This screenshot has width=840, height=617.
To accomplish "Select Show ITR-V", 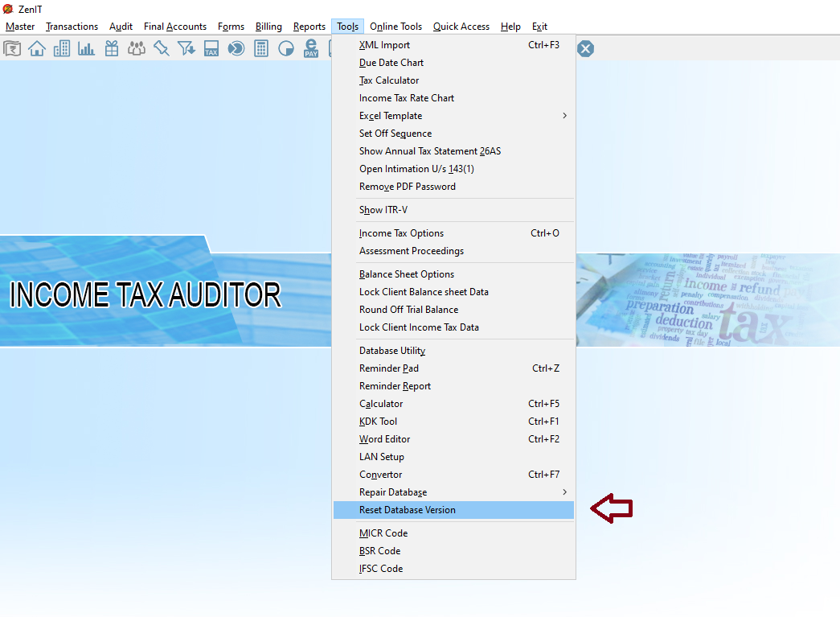I will 453,210.
